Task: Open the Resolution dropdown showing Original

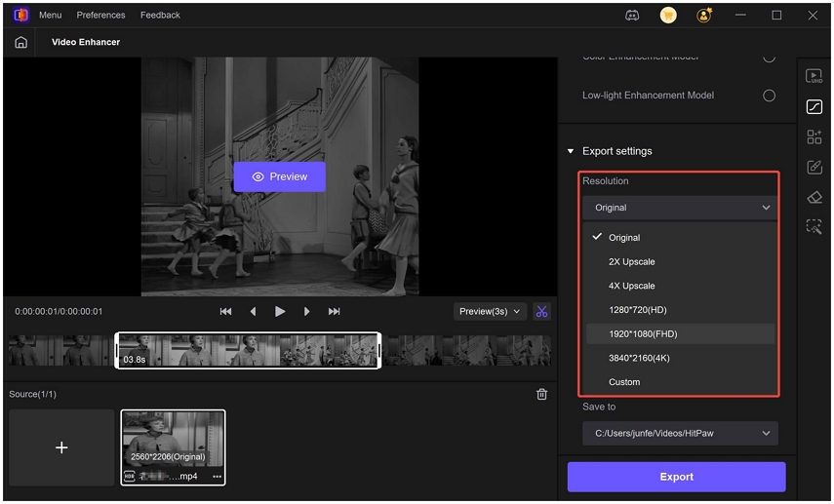Action: pos(680,208)
